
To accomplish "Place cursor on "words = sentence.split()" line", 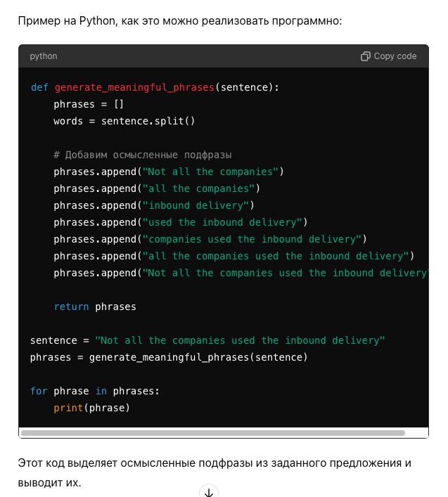I will [124, 121].
